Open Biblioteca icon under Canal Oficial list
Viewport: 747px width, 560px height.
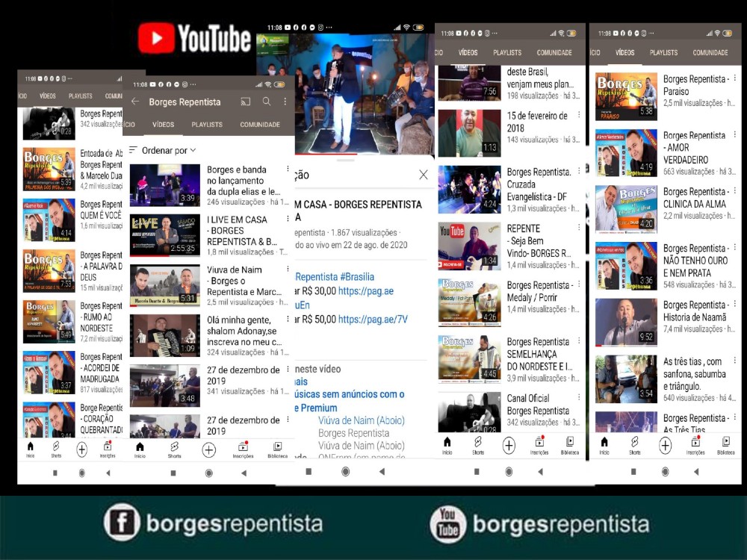(570, 445)
